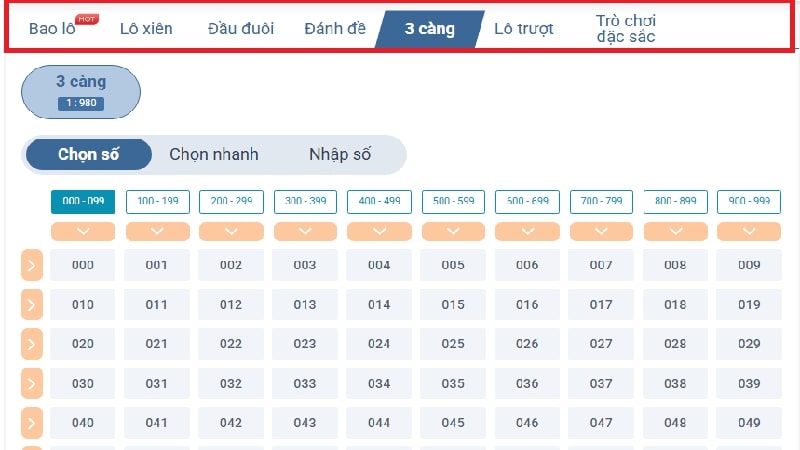
Task: Select number 024
Action: [x=379, y=344]
